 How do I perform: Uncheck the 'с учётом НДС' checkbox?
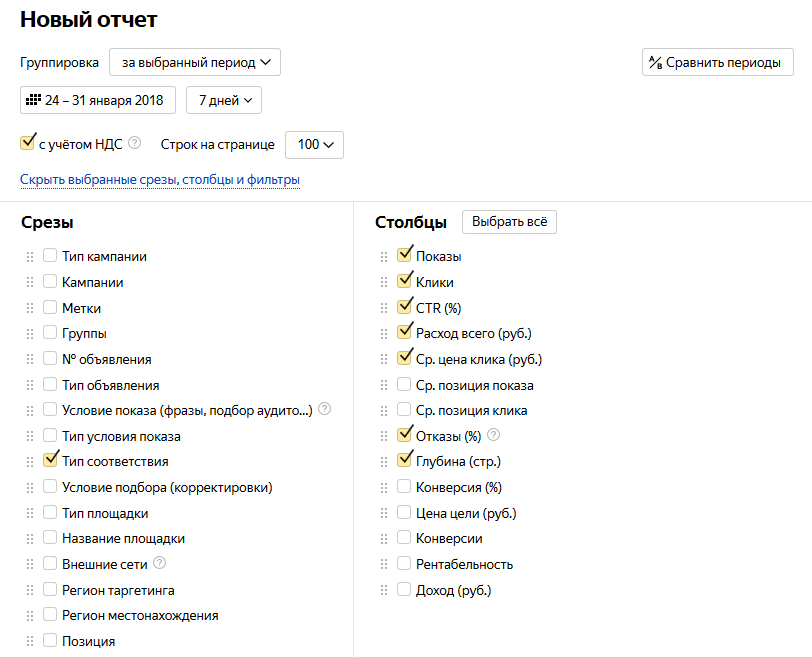pyautogui.click(x=27, y=142)
